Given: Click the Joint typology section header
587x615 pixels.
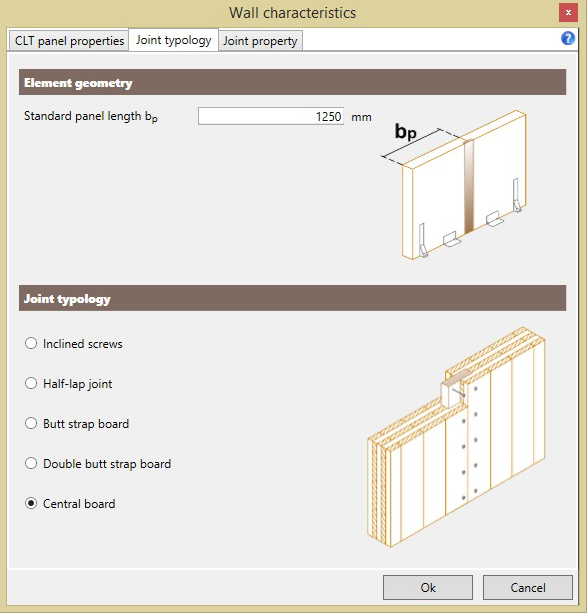Looking at the screenshot, I should pos(293,298).
